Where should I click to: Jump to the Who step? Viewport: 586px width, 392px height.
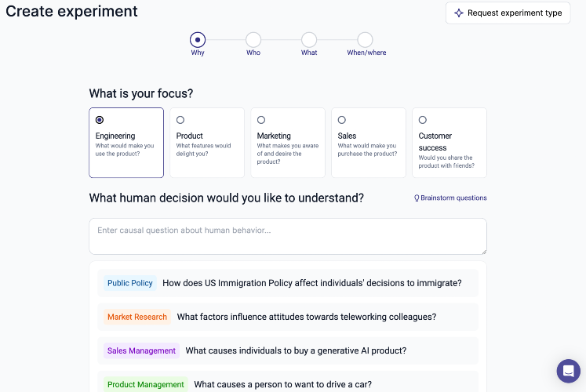pos(253,39)
